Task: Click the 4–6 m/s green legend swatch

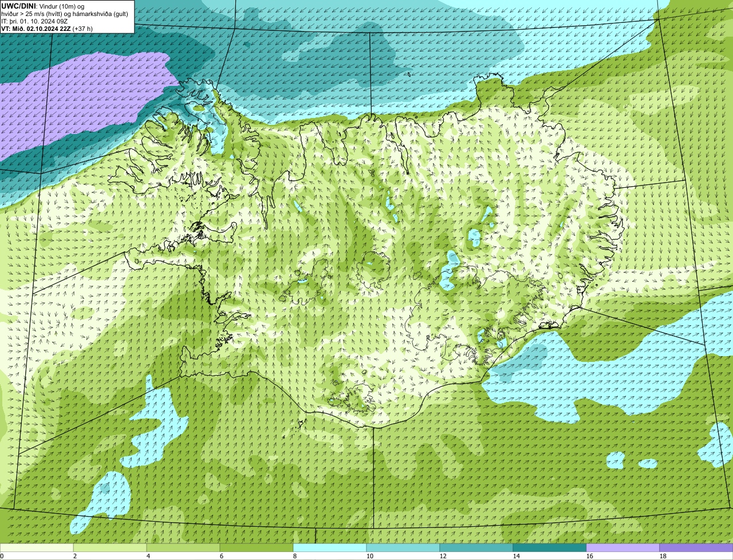Action: 183,547
